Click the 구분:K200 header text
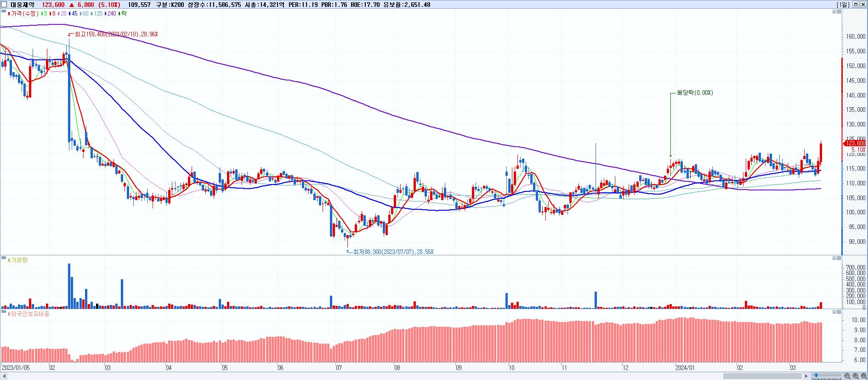Image resolution: width=868 pixels, height=380 pixels. (x=169, y=5)
